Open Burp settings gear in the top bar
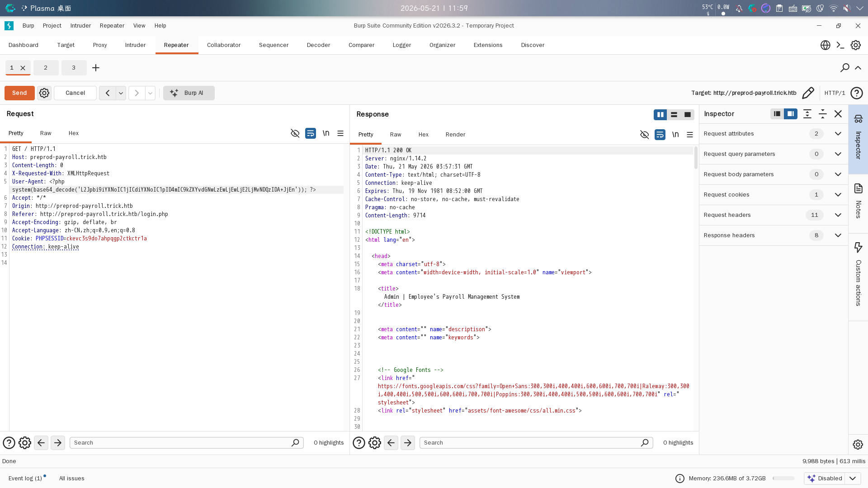 tap(856, 45)
